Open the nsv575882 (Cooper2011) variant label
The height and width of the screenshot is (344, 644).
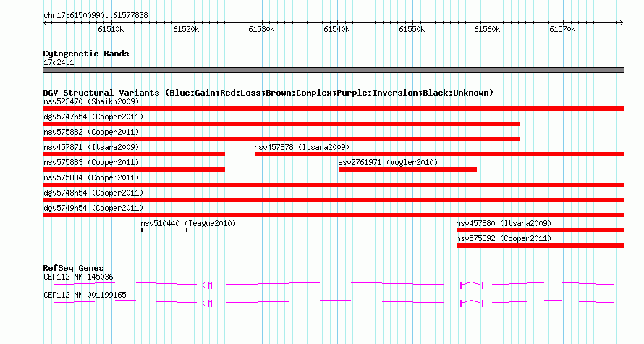pyautogui.click(x=91, y=132)
